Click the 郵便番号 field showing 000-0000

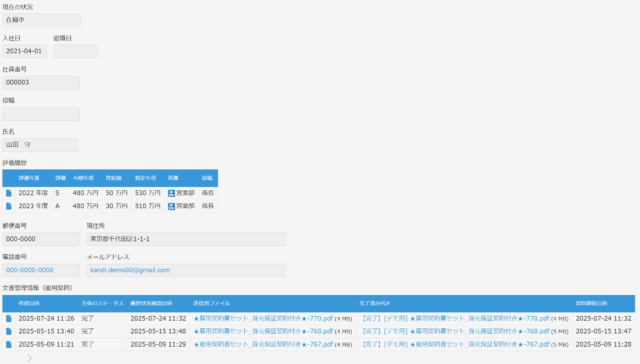click(x=41, y=239)
